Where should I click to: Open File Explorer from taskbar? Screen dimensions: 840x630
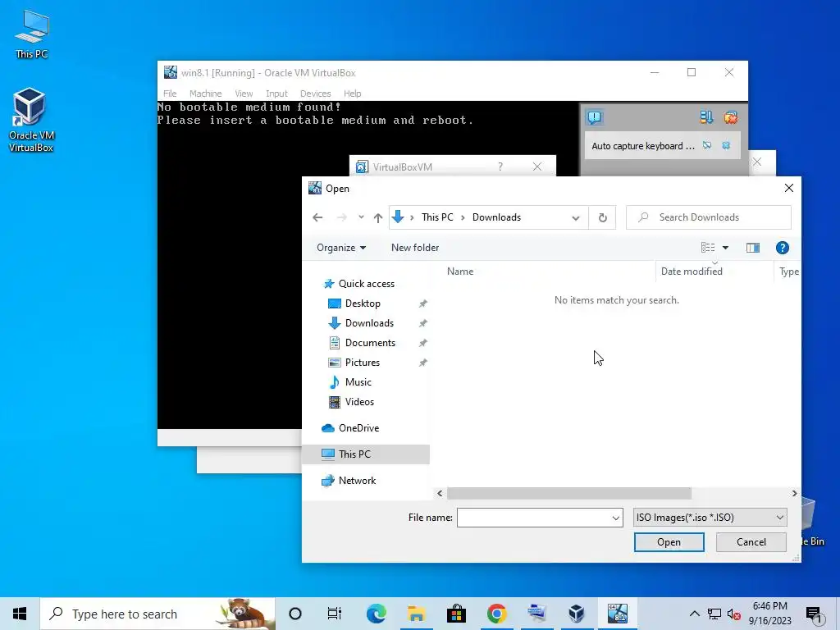(x=416, y=614)
